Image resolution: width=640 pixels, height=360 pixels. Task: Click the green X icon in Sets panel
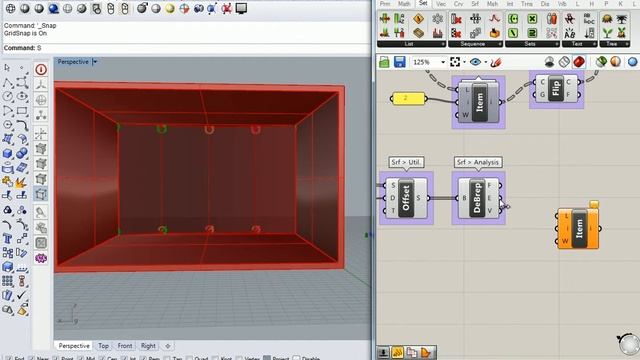[x=532, y=19]
